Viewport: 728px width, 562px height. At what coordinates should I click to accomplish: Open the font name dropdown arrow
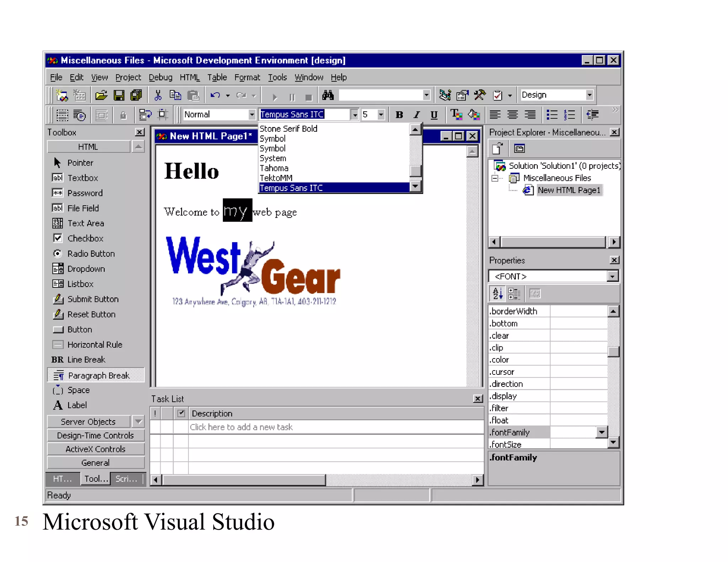[354, 115]
